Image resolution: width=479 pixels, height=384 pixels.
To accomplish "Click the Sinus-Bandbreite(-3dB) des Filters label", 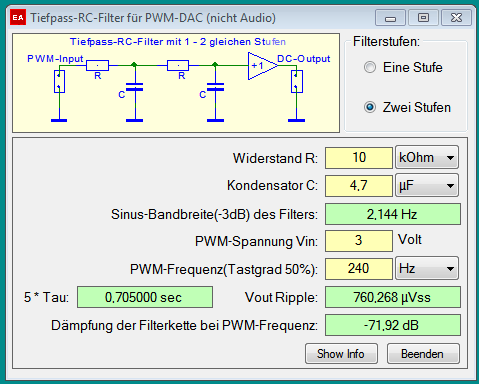I will 214,214.
